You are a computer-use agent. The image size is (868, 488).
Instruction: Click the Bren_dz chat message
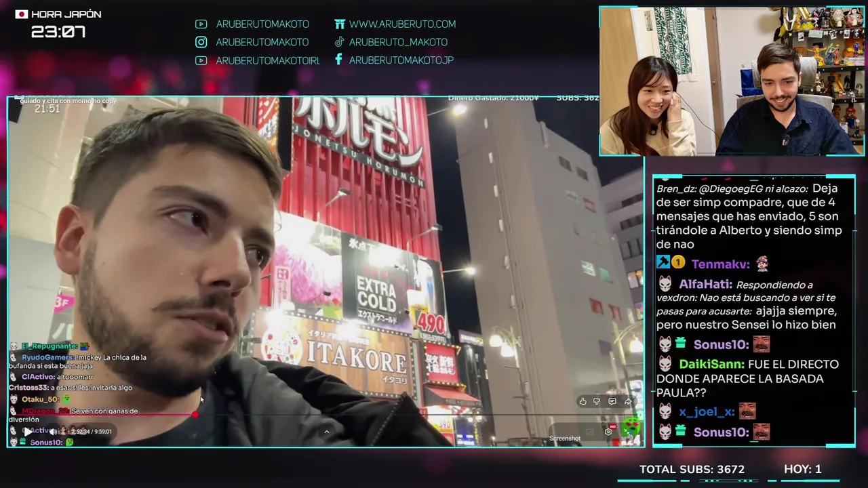pos(749,216)
